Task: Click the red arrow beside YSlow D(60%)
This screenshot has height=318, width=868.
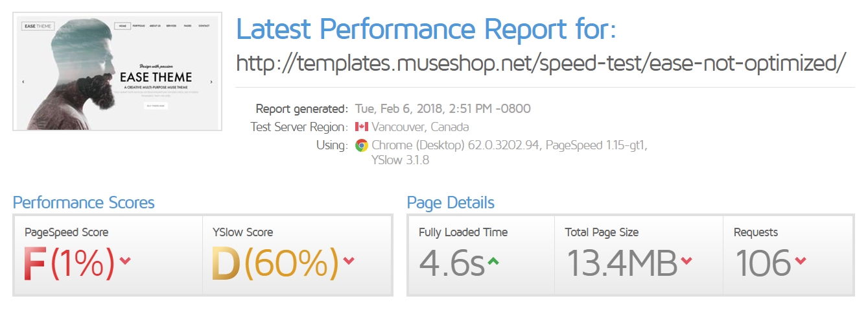Action: pos(349,261)
